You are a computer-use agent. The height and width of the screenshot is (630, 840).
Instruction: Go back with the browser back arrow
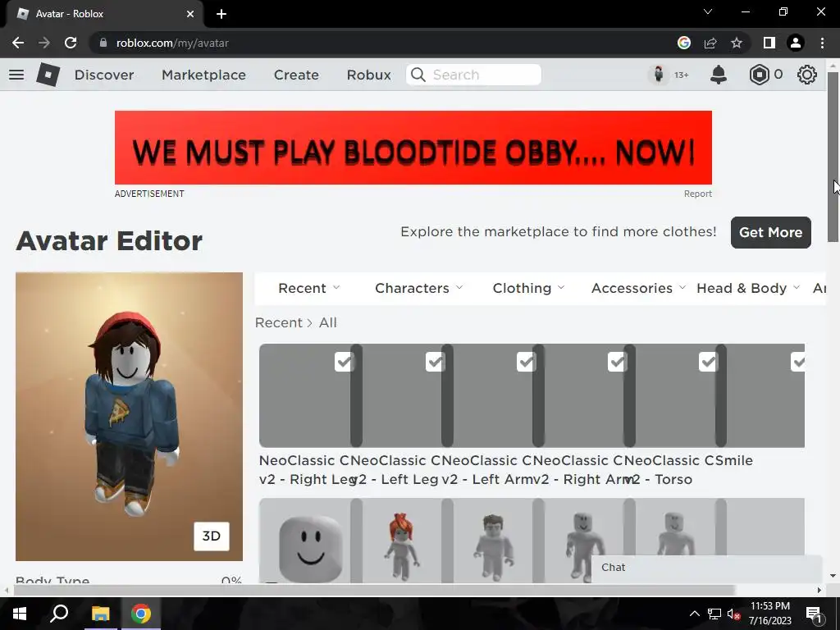(18, 43)
